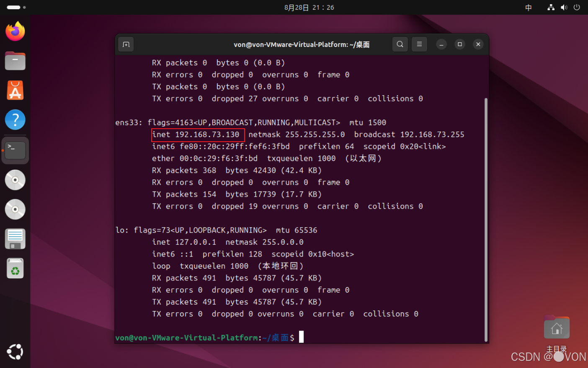This screenshot has height=368, width=588.
Task: Click broadcast 192.168.73.255 text
Action: click(409, 135)
